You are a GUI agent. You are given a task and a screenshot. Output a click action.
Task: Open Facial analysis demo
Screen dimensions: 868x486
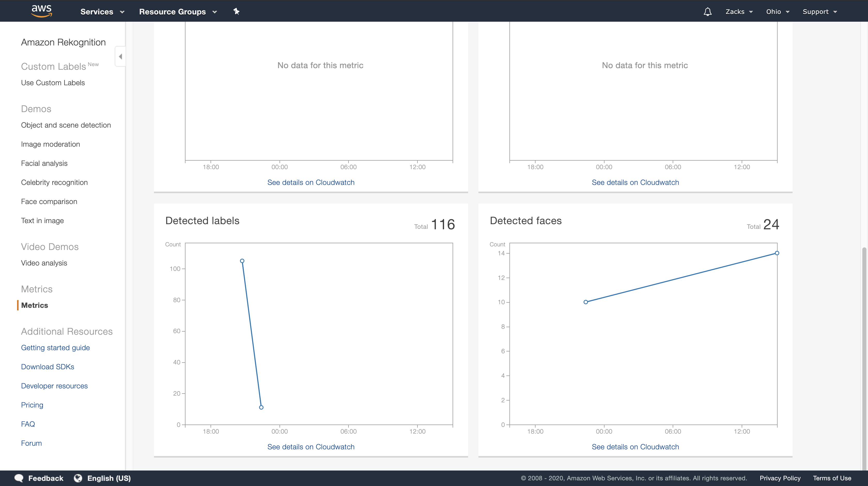[44, 163]
